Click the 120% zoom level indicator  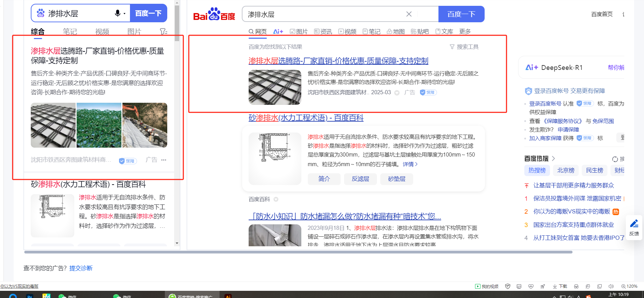[629, 286]
